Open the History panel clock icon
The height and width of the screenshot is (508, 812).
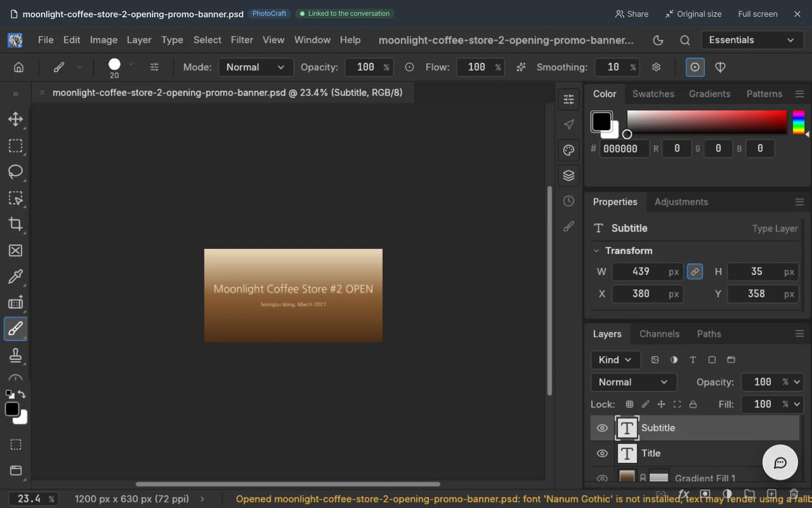(x=569, y=201)
